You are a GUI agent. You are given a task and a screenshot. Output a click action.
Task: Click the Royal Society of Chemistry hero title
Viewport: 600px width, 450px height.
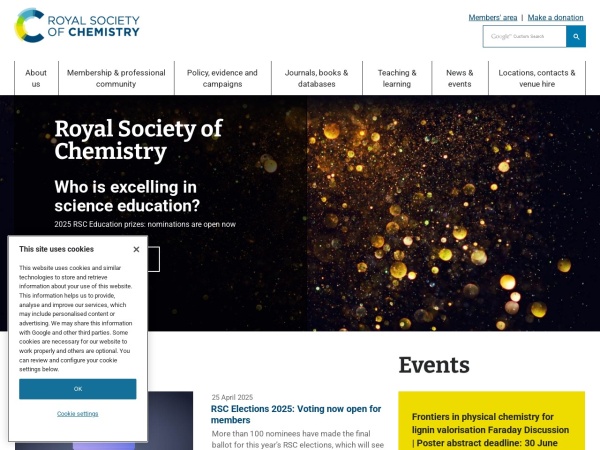pyautogui.click(x=138, y=140)
